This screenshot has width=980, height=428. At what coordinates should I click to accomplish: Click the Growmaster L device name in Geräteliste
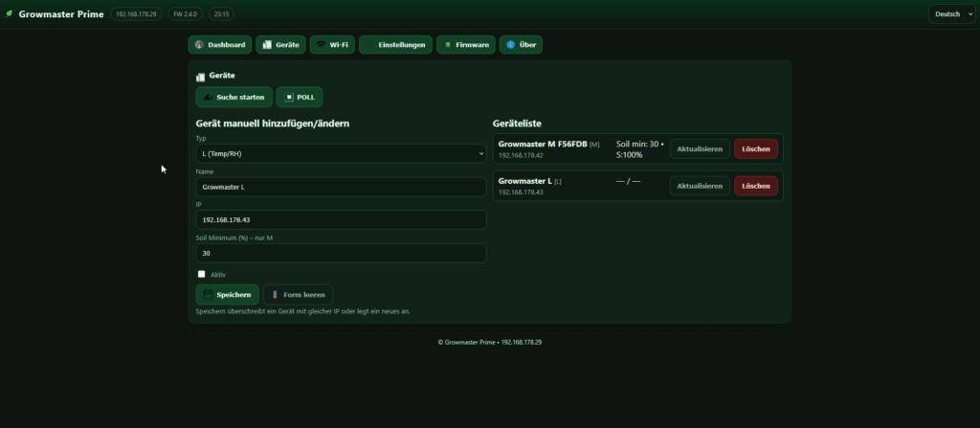click(525, 181)
